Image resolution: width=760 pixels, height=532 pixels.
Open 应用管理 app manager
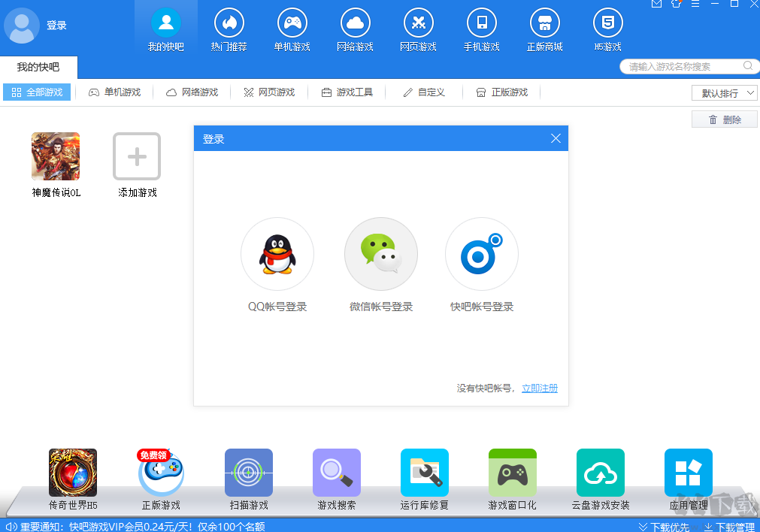688,473
